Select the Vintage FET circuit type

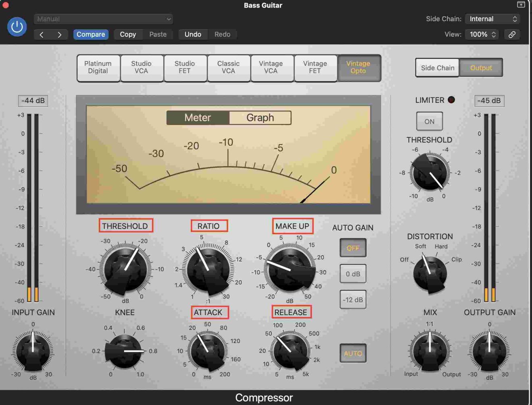tap(316, 68)
